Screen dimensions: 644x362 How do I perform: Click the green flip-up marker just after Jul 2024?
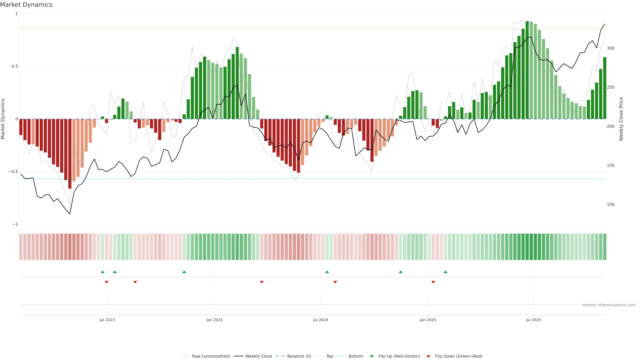(327, 272)
